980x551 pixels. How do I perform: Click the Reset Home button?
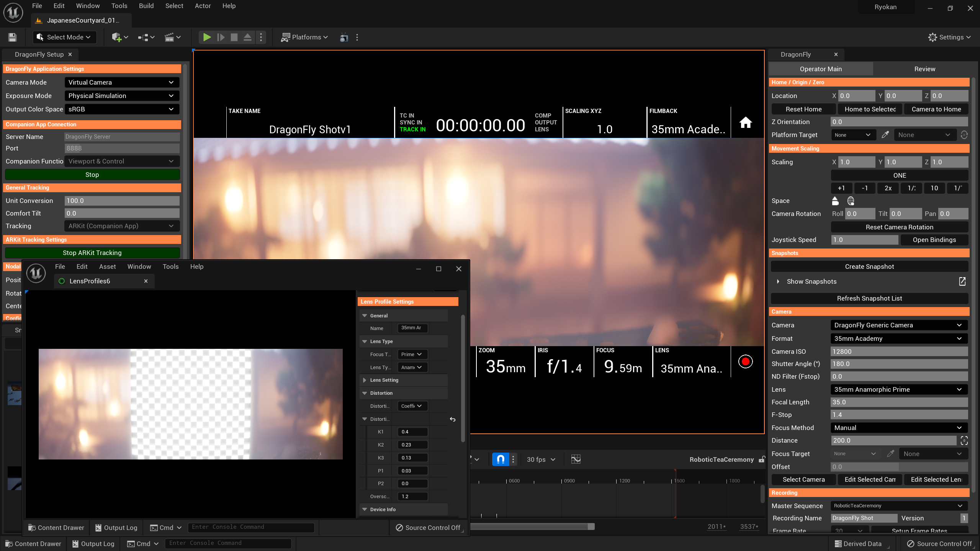pos(803,109)
